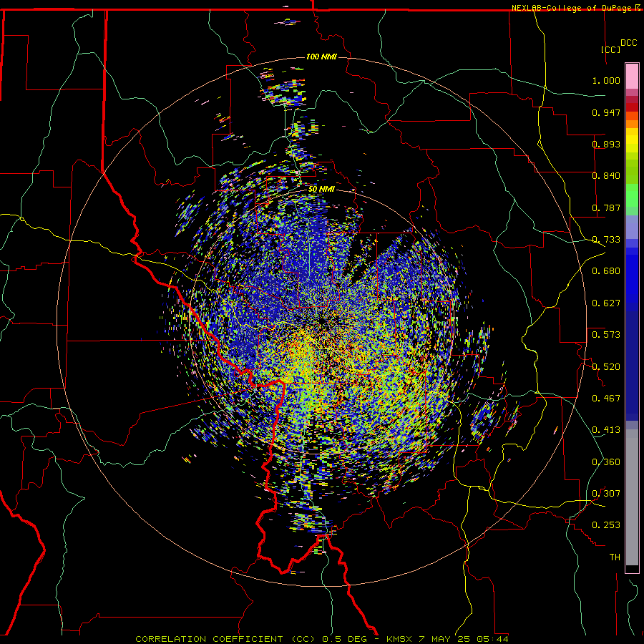The height and width of the screenshot is (644, 644).
Task: Select the 0.467 scale value
Action: coord(606,398)
